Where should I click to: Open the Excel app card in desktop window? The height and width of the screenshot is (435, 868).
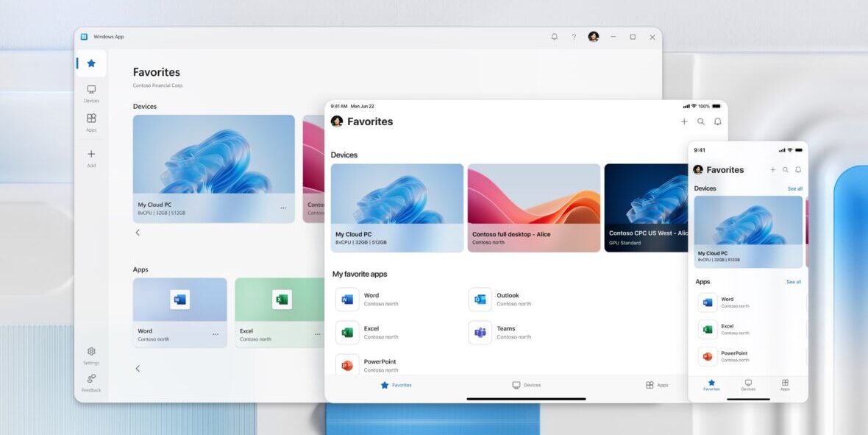tap(280, 313)
